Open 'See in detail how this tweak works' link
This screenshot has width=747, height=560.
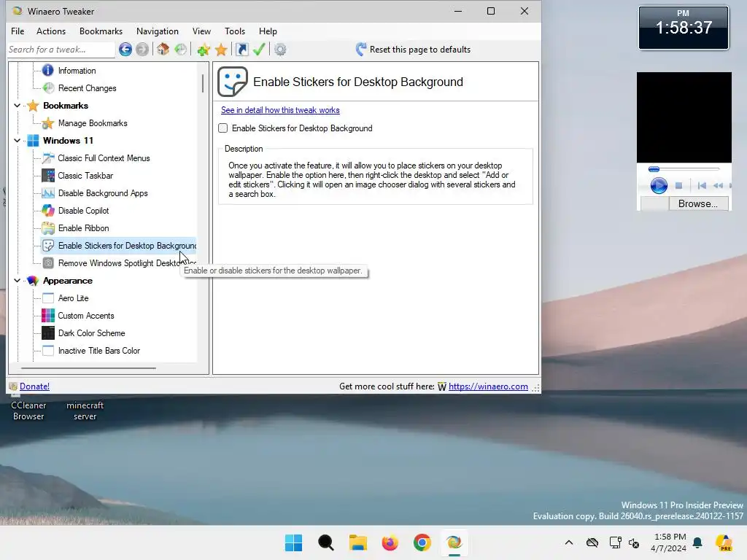click(x=280, y=110)
